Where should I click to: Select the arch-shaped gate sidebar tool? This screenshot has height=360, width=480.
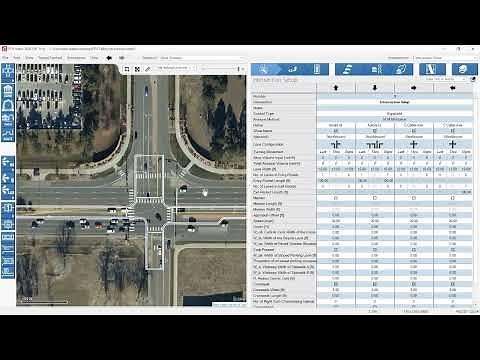coord(8,106)
